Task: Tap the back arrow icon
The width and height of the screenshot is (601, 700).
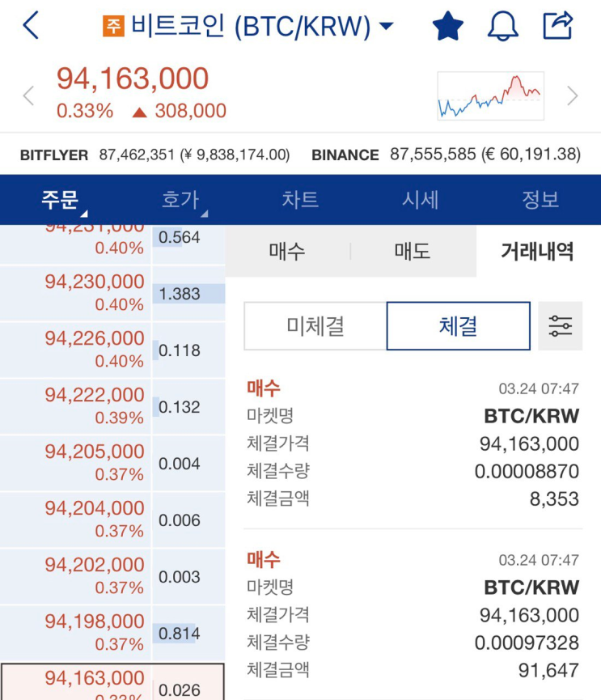Action: pos(31,26)
